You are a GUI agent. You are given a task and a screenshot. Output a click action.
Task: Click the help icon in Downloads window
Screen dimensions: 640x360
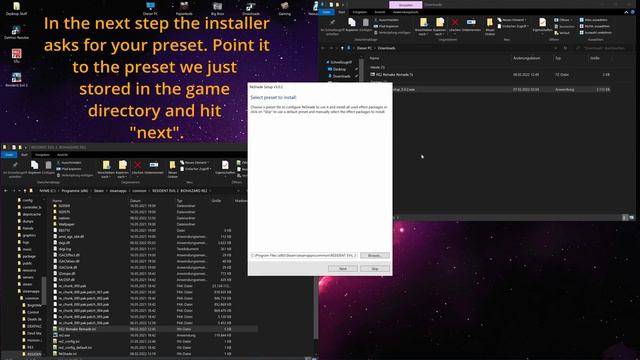coord(633,12)
